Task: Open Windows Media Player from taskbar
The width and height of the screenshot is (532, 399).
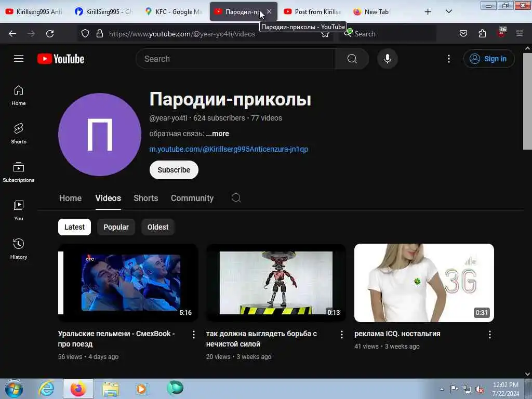Action: click(x=142, y=389)
